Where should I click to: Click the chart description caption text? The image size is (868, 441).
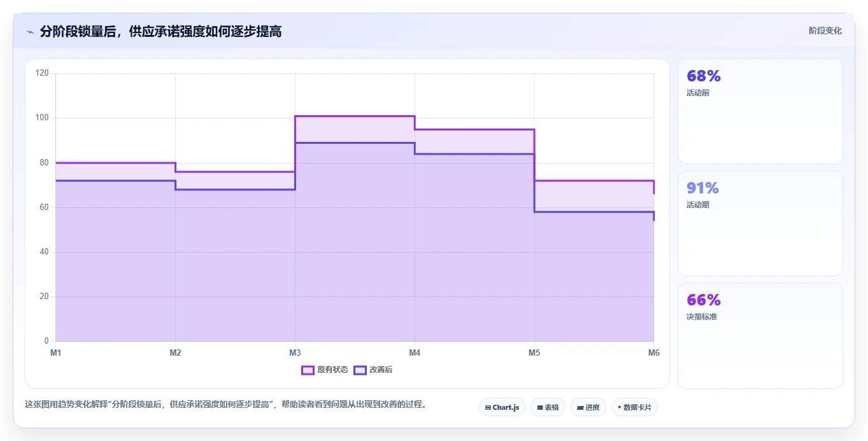pos(225,404)
